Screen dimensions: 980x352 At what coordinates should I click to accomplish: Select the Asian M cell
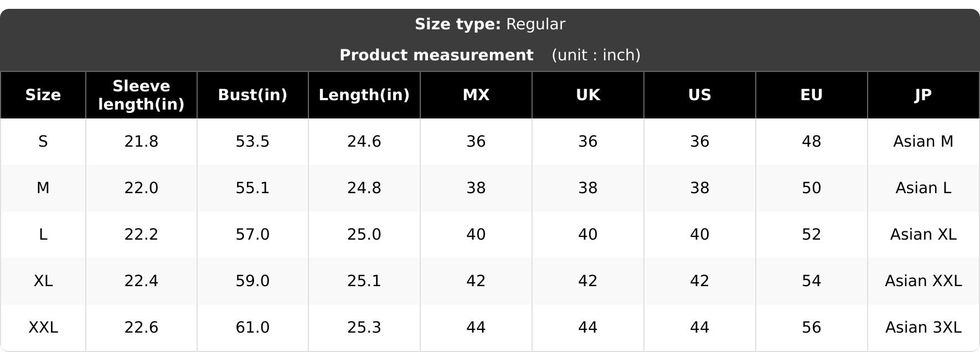[x=924, y=142]
